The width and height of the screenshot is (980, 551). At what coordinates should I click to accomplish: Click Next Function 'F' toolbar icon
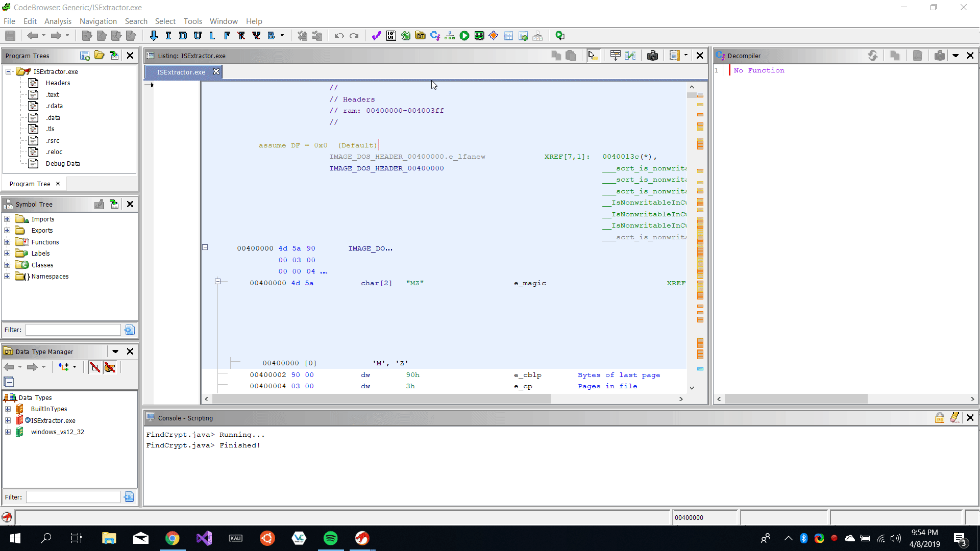pos(227,36)
